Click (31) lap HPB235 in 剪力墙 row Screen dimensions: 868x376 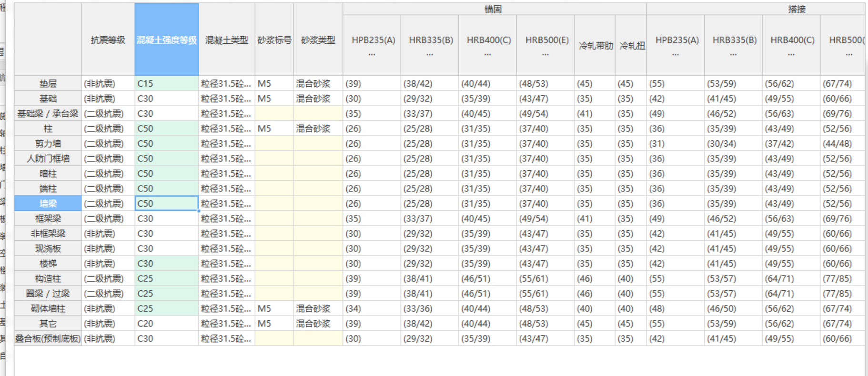click(676, 144)
